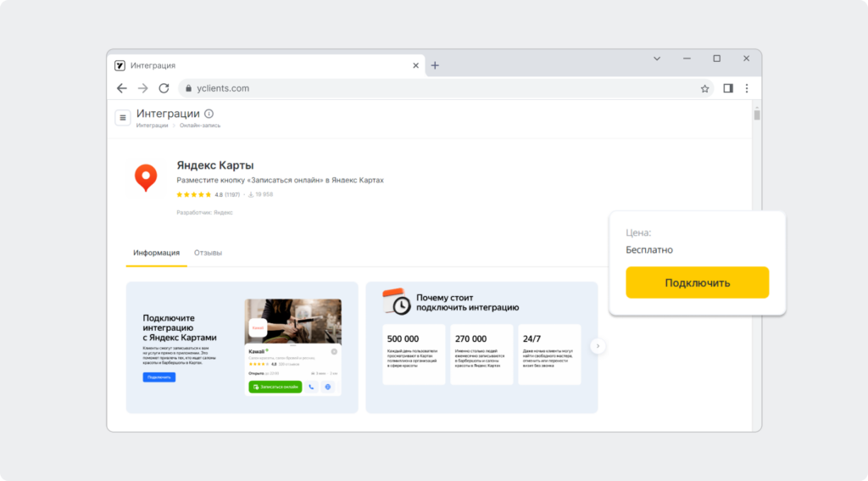Click the 270 000 statistic card
The height and width of the screenshot is (481, 868).
pyautogui.click(x=481, y=354)
